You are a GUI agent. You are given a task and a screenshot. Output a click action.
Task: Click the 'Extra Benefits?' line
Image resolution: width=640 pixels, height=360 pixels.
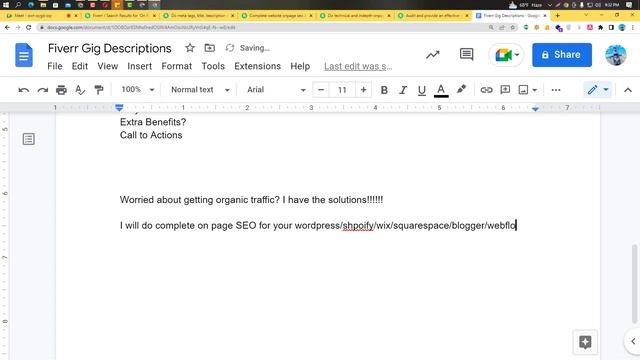(x=153, y=122)
